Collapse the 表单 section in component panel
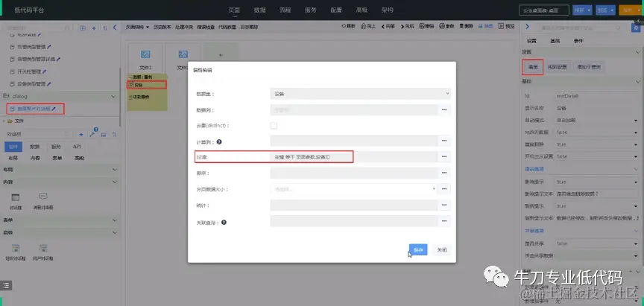This screenshot has width=644, height=306. [x=114, y=220]
